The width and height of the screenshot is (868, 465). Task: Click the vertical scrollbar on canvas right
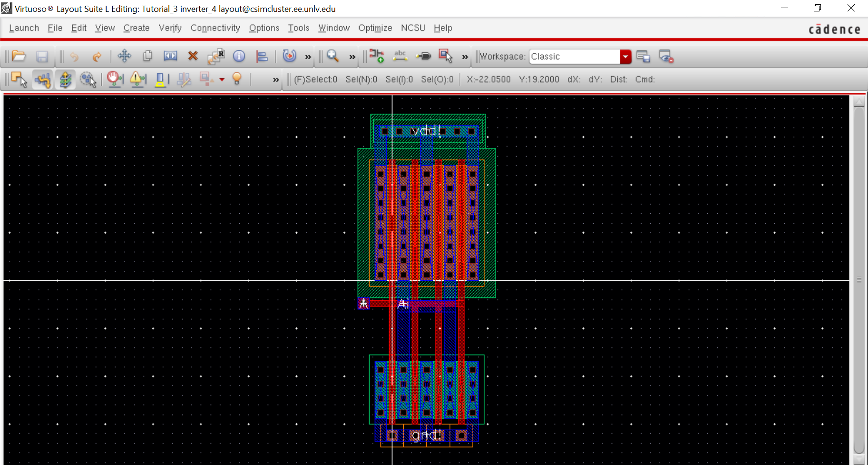click(858, 280)
